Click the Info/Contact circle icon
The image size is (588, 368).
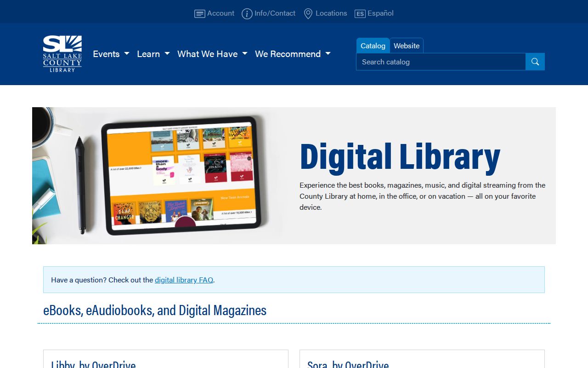point(247,14)
